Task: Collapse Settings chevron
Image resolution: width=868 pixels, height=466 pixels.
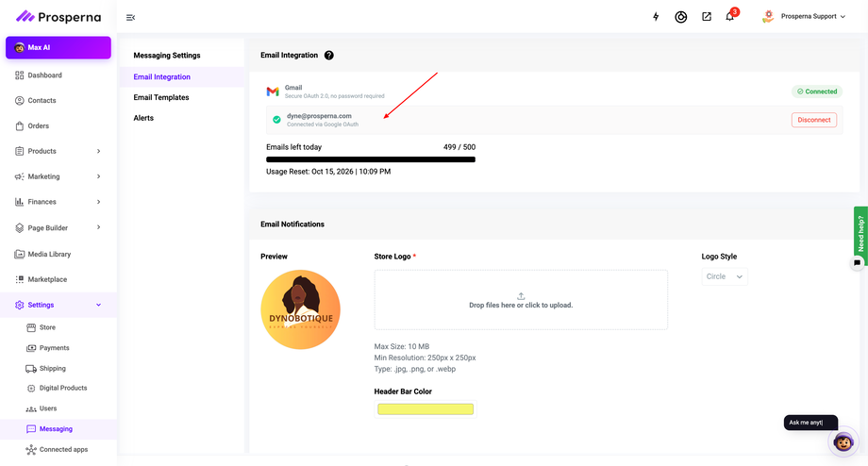Action: pyautogui.click(x=98, y=305)
